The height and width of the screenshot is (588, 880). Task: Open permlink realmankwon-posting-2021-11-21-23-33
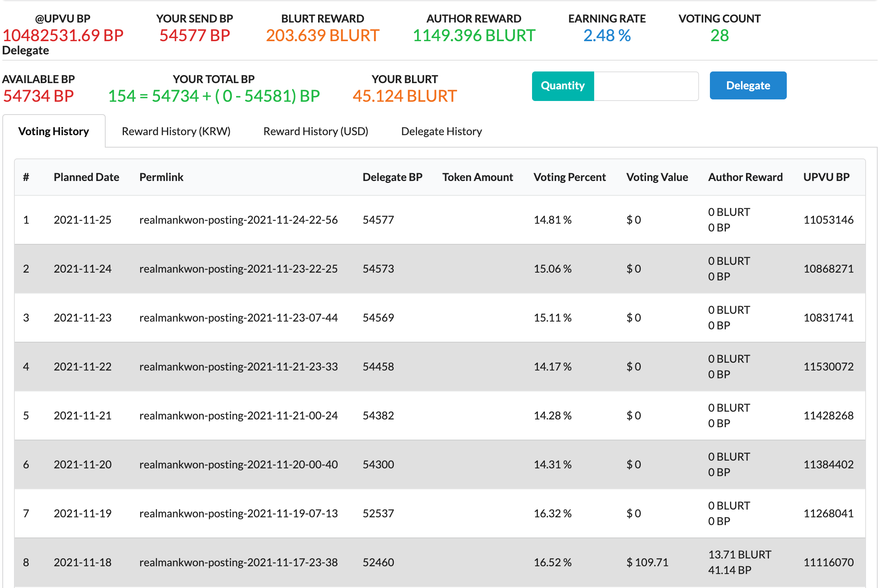pyautogui.click(x=238, y=367)
